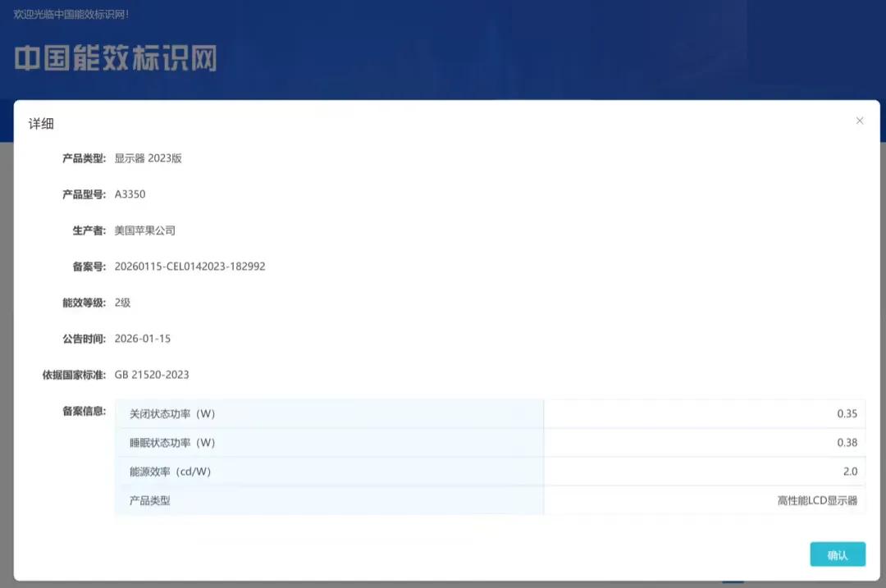
Task: Click the energy grade value 2级
Action: tap(122, 303)
